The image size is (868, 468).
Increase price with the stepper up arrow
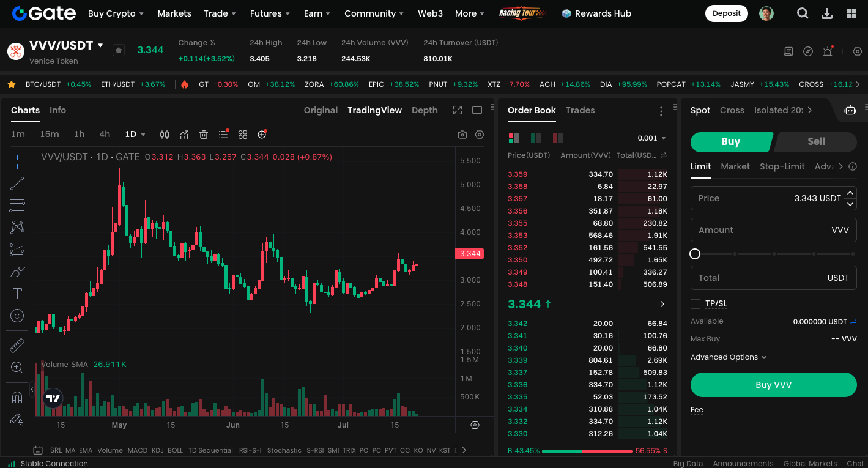pos(850,193)
